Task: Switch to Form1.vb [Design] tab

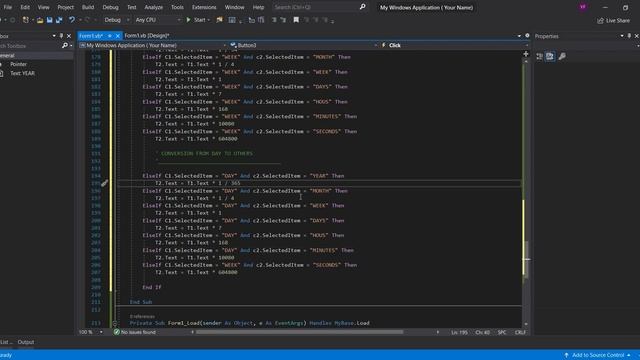Action: 147,36
